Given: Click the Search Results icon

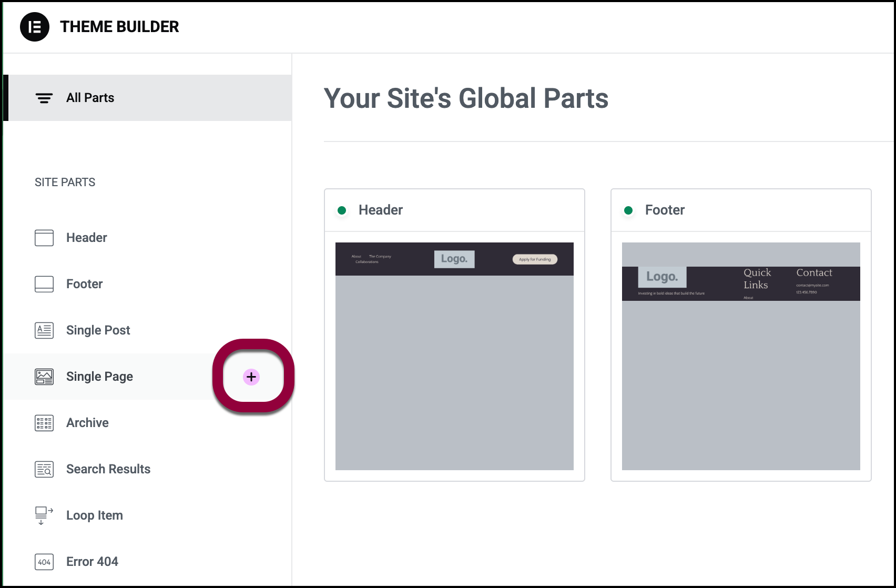Looking at the screenshot, I should [x=44, y=469].
